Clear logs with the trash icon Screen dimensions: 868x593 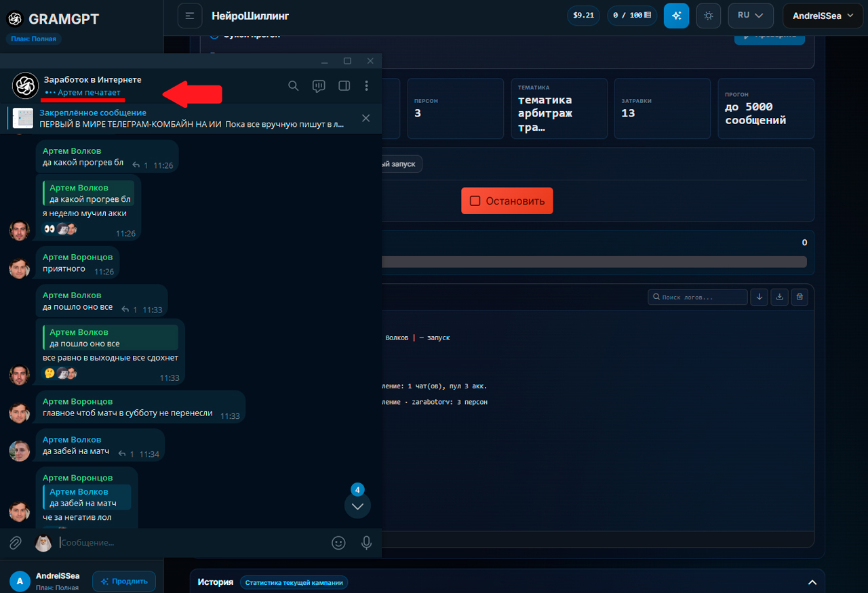[x=800, y=297]
